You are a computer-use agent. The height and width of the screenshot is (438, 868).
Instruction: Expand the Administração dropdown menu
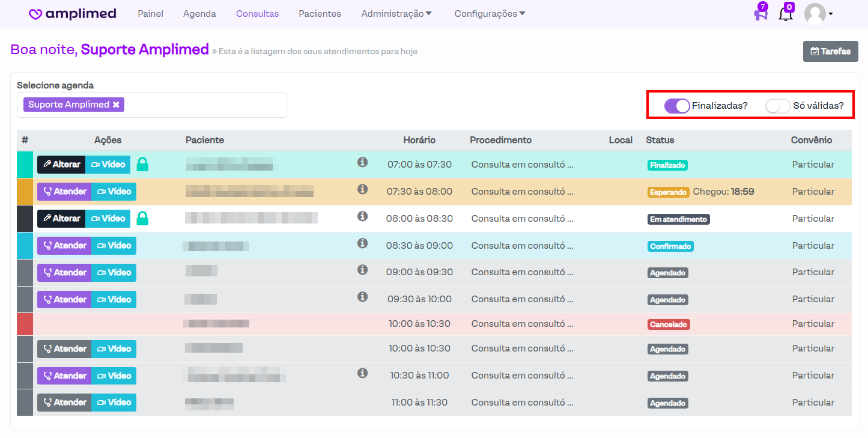[396, 14]
